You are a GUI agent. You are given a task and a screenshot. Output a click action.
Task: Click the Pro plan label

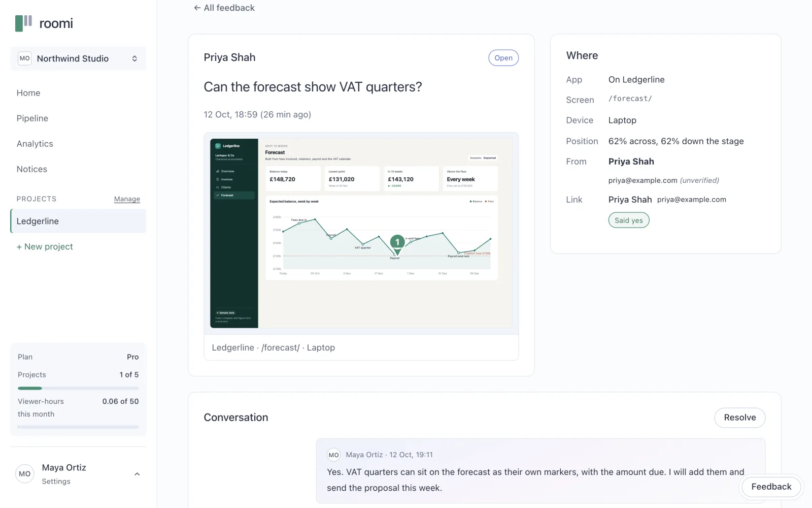click(x=132, y=357)
